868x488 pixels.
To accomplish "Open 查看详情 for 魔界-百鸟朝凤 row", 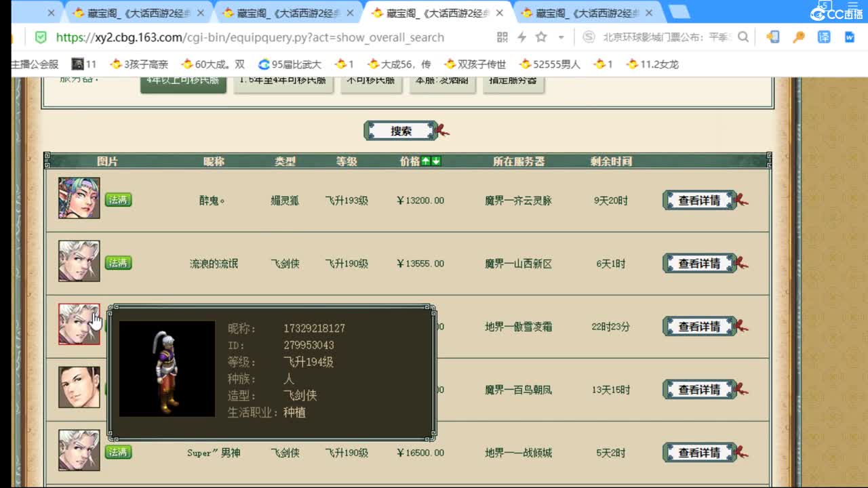I will coord(699,390).
